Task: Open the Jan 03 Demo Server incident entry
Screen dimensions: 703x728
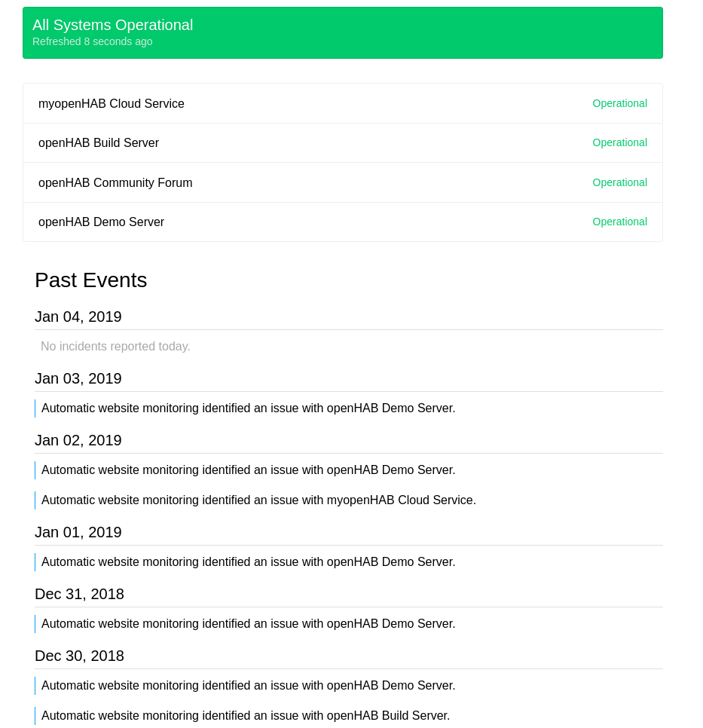Action: coord(248,408)
